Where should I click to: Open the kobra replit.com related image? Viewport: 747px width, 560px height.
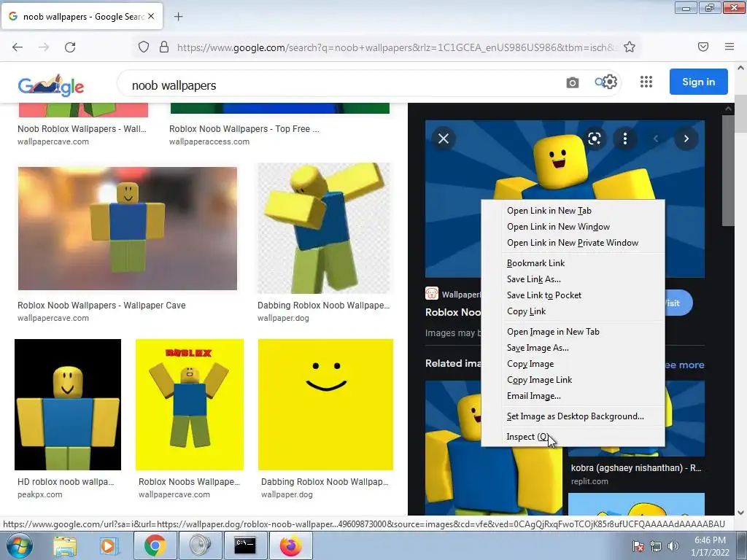pyautogui.click(x=636, y=468)
